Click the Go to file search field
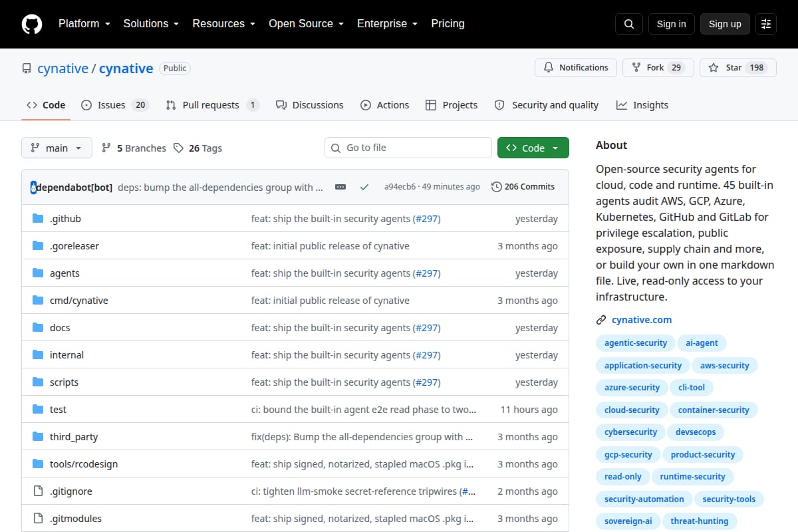The width and height of the screenshot is (798, 532). 408,148
